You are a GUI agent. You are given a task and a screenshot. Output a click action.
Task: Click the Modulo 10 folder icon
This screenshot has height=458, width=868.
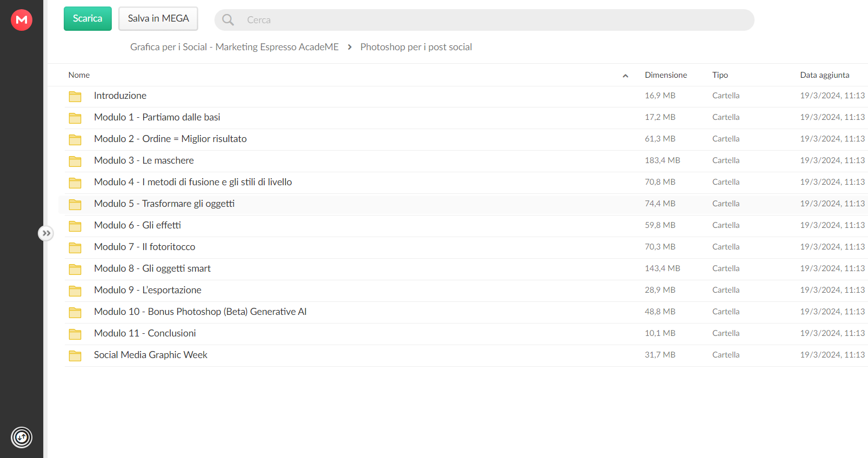click(75, 313)
